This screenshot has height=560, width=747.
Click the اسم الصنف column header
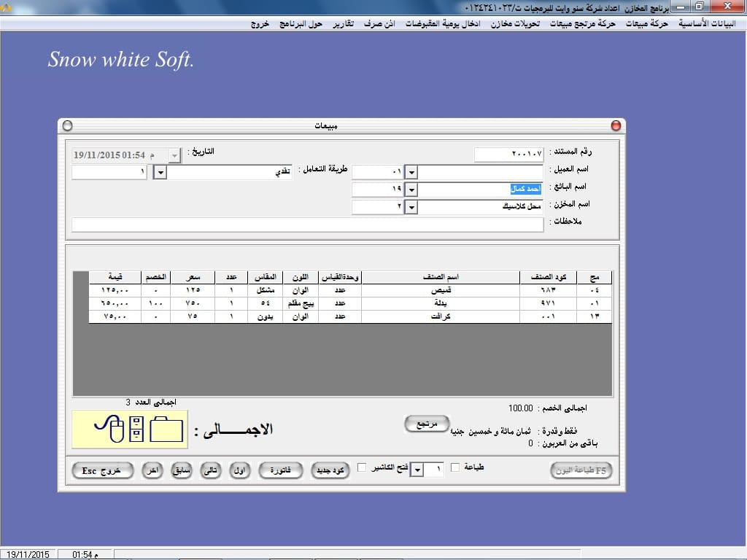click(441, 277)
